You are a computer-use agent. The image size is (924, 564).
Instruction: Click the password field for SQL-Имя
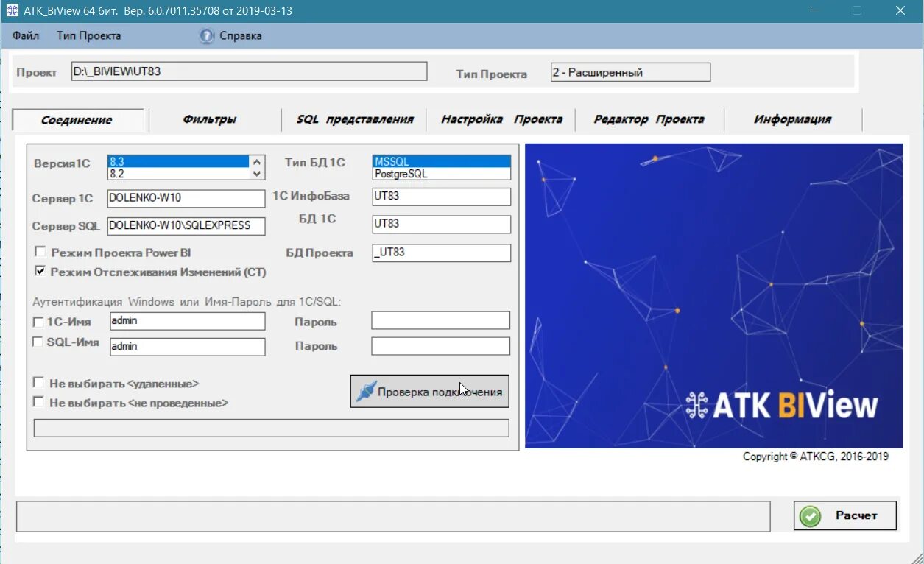[x=440, y=346]
